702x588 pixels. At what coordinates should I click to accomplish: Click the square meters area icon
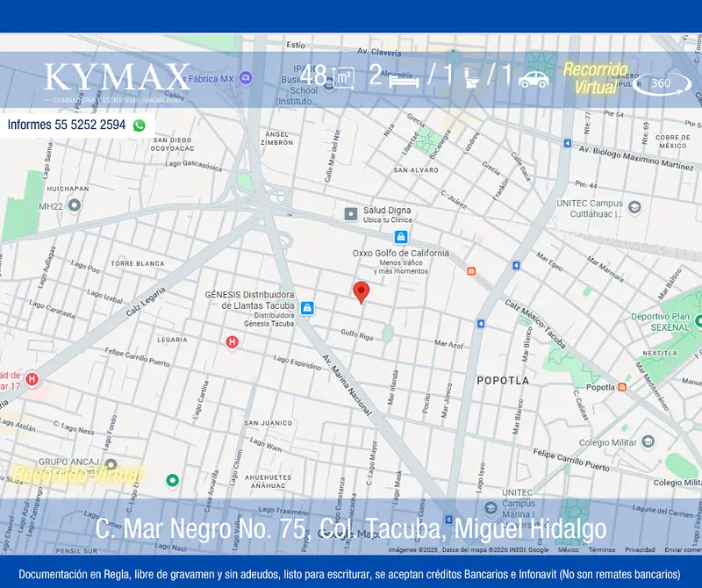click(x=343, y=78)
